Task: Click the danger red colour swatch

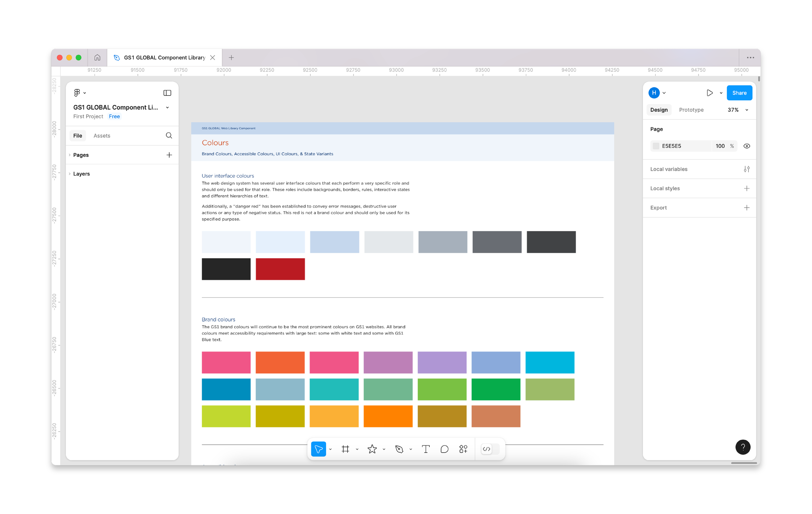Action: pyautogui.click(x=280, y=269)
